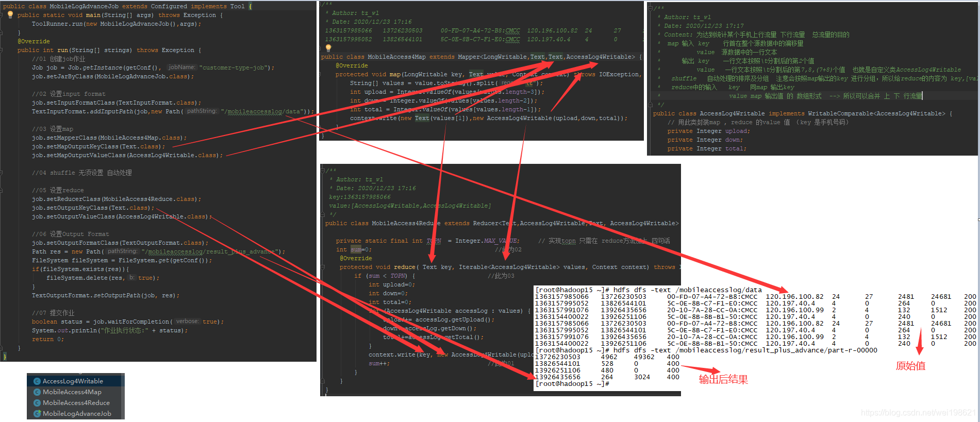Click the class icon of MobileAccess4Reduce

pyautogui.click(x=37, y=403)
